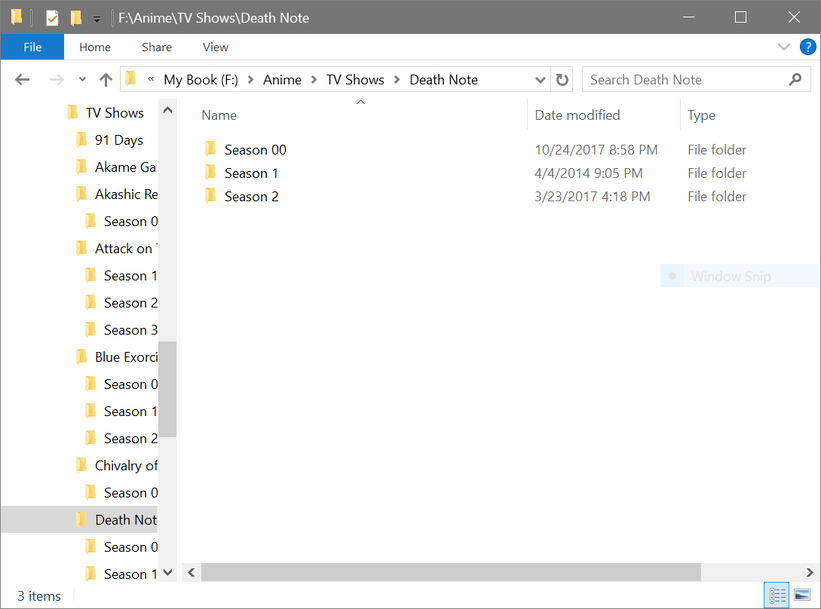821x609 pixels.
Task: Expand breadcrumb arrow after My Book (F:)
Action: [251, 80]
